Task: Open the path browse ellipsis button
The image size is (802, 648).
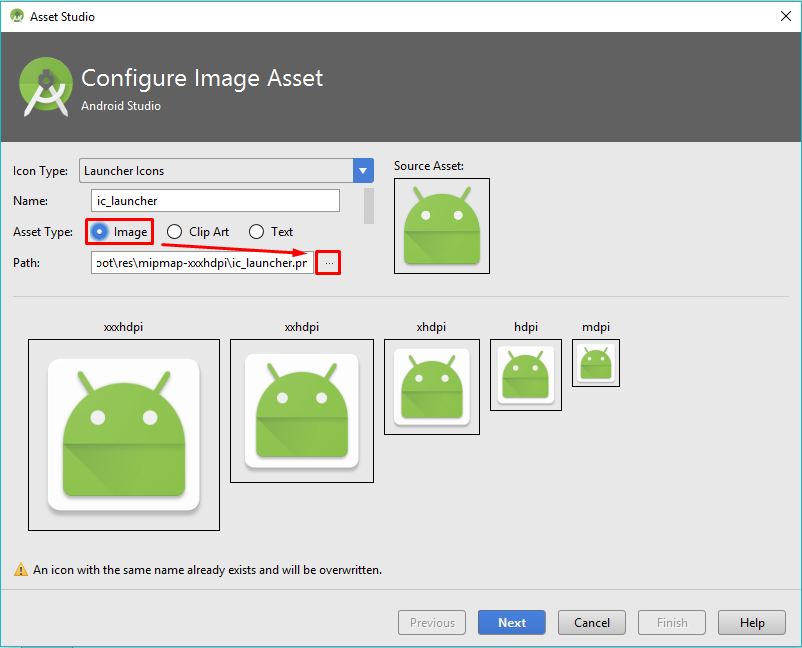Action: click(328, 263)
